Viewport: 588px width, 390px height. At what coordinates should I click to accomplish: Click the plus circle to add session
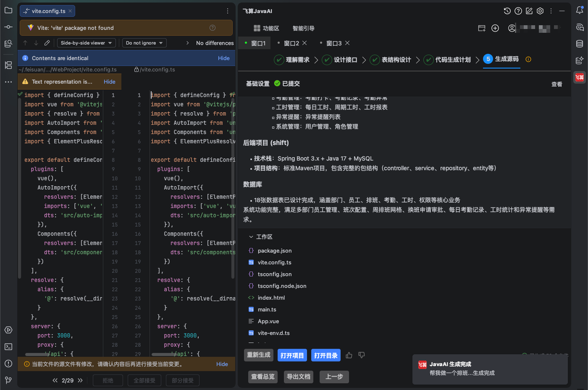click(495, 28)
